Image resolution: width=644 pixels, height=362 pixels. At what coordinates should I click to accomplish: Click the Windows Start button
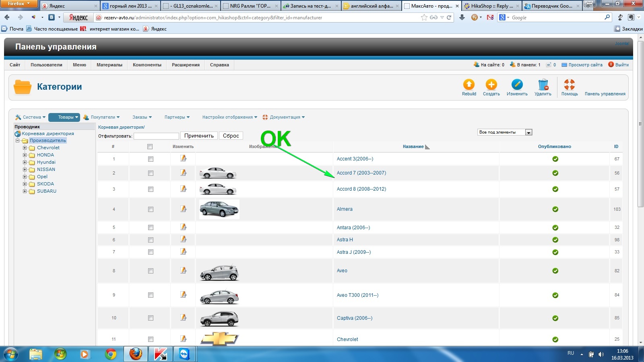coord(10,354)
